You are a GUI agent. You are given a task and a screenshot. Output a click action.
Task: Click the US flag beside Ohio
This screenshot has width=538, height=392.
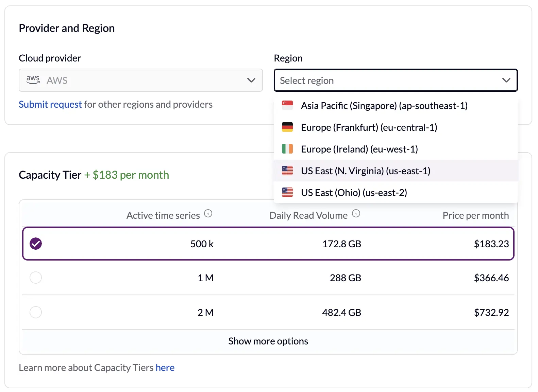click(x=287, y=193)
